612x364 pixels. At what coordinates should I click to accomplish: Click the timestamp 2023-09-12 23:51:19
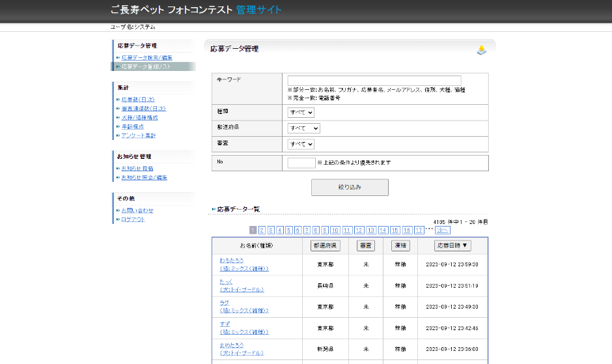pos(452,286)
